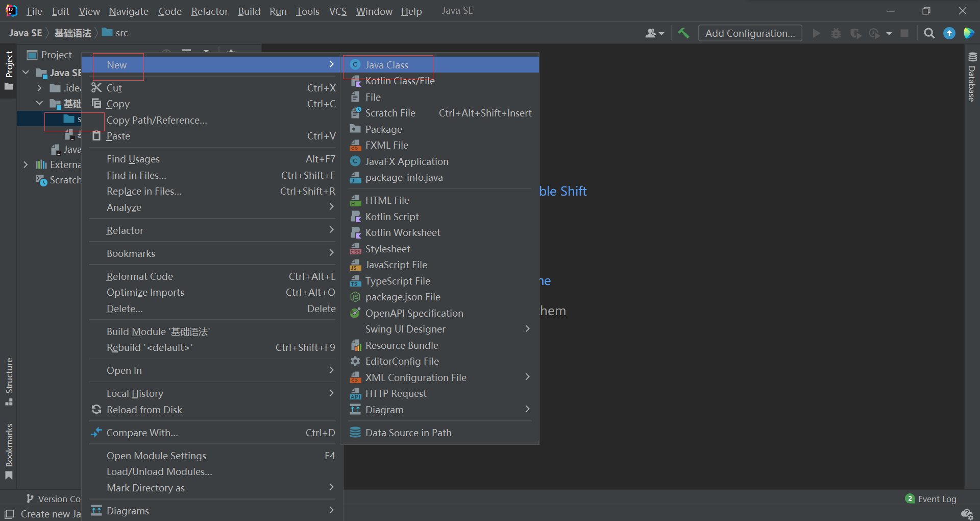Click the Cut scissors icon

96,88
